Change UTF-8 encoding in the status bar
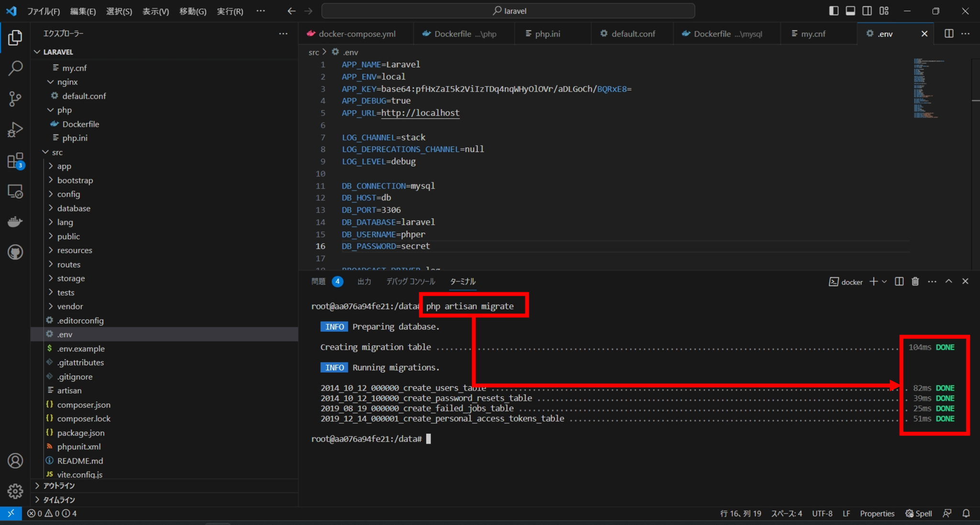 point(822,513)
